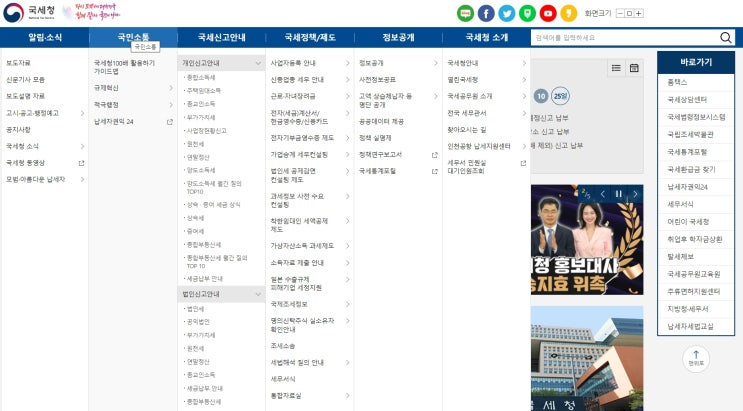Go to next banner slide
Image resolution: width=743 pixels, height=411 pixels.
[x=635, y=193]
